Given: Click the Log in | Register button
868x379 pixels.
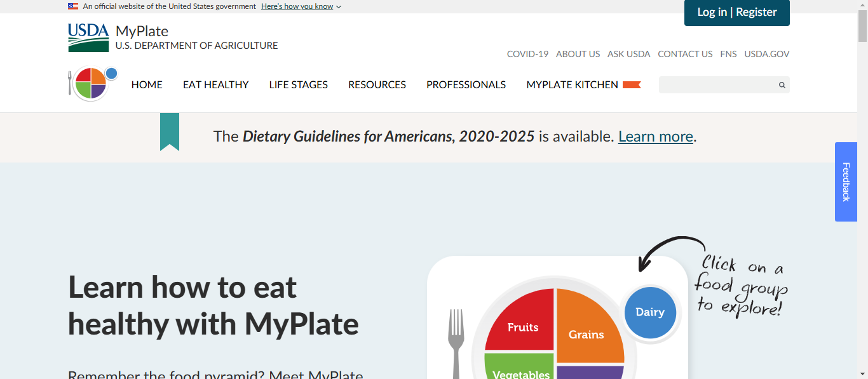Looking at the screenshot, I should [737, 12].
